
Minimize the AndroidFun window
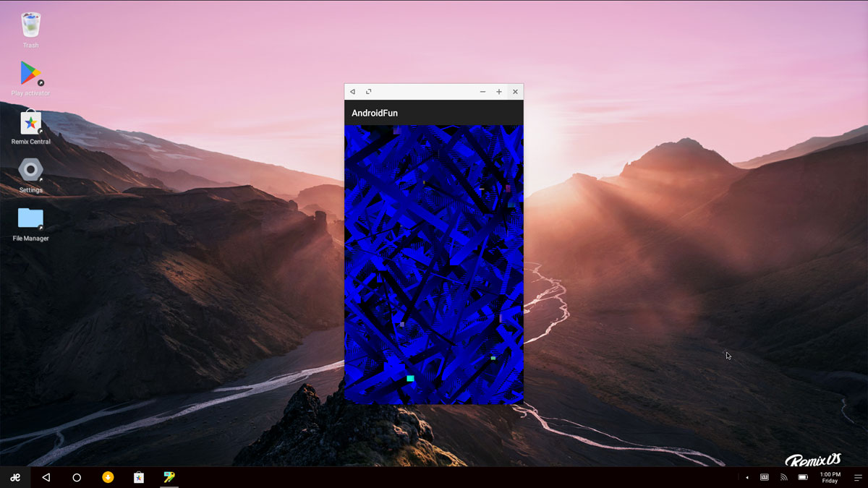pyautogui.click(x=482, y=92)
